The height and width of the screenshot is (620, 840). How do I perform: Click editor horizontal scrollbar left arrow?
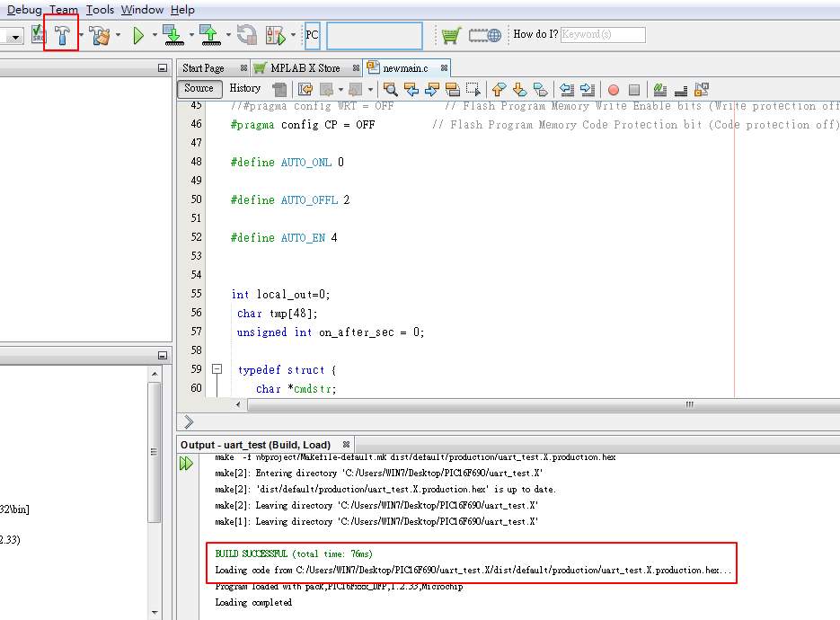[238, 404]
